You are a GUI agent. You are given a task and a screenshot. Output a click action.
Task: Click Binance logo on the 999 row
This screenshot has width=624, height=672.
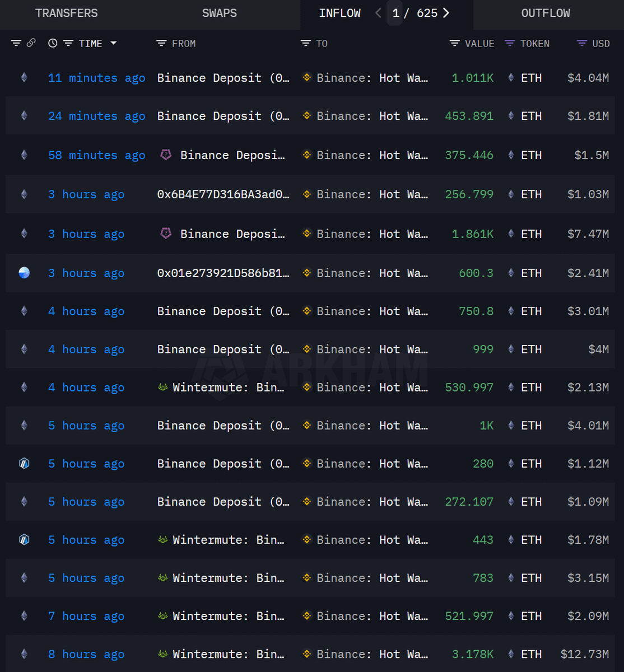[x=306, y=348]
